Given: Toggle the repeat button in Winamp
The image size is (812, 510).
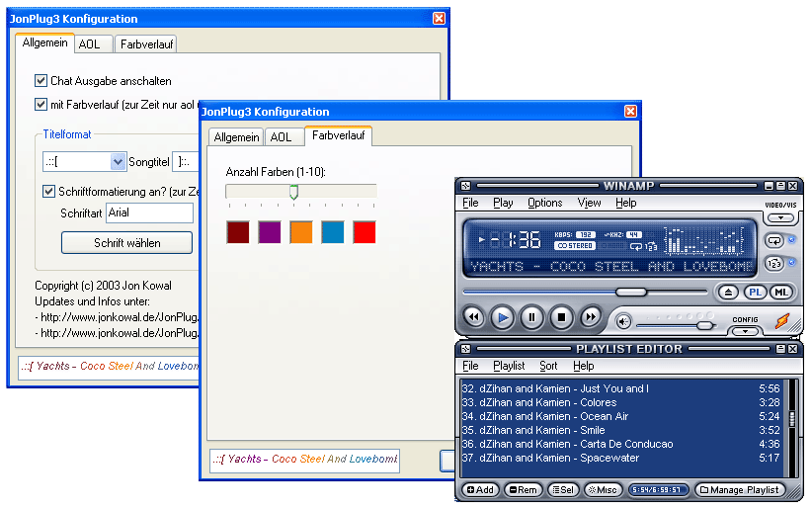Looking at the screenshot, I should pos(774,240).
